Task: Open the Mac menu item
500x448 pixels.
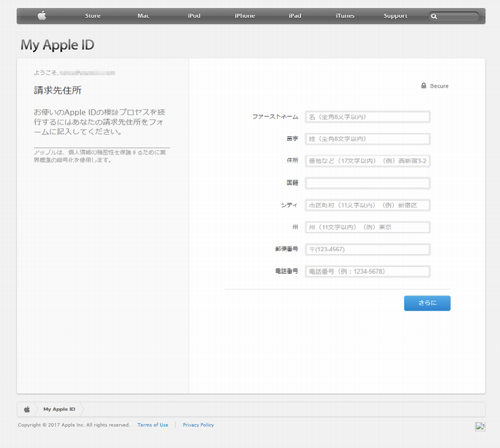Action: (x=143, y=16)
